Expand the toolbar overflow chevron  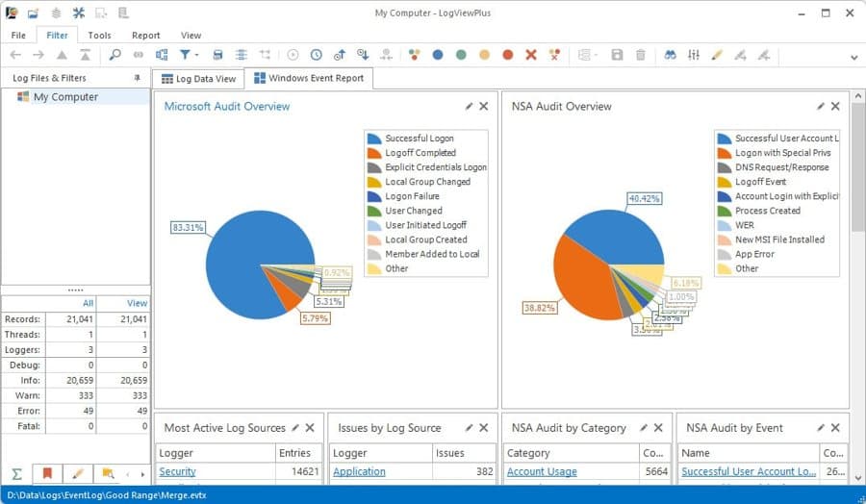[853, 58]
